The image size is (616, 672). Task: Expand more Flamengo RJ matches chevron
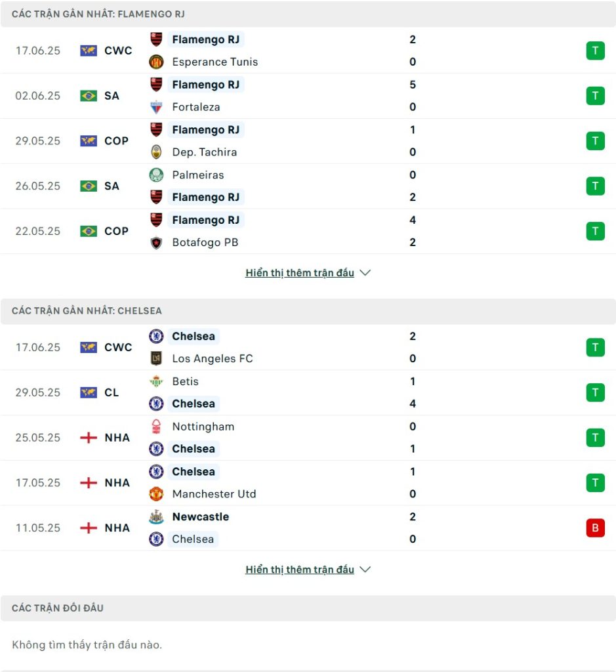point(365,272)
